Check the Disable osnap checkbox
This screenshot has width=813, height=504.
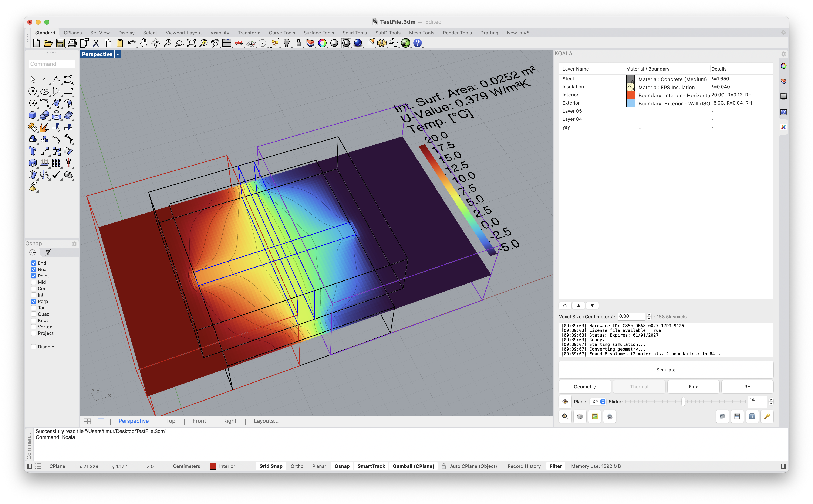[x=34, y=347]
